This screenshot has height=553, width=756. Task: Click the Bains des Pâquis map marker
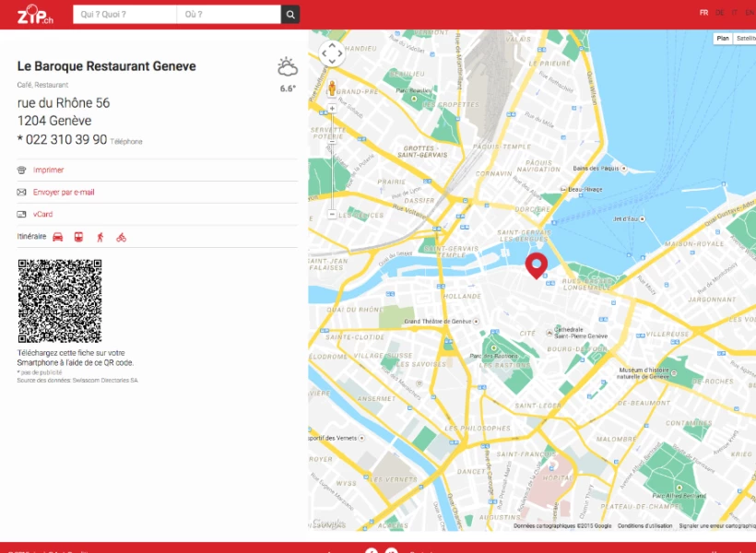click(623, 169)
